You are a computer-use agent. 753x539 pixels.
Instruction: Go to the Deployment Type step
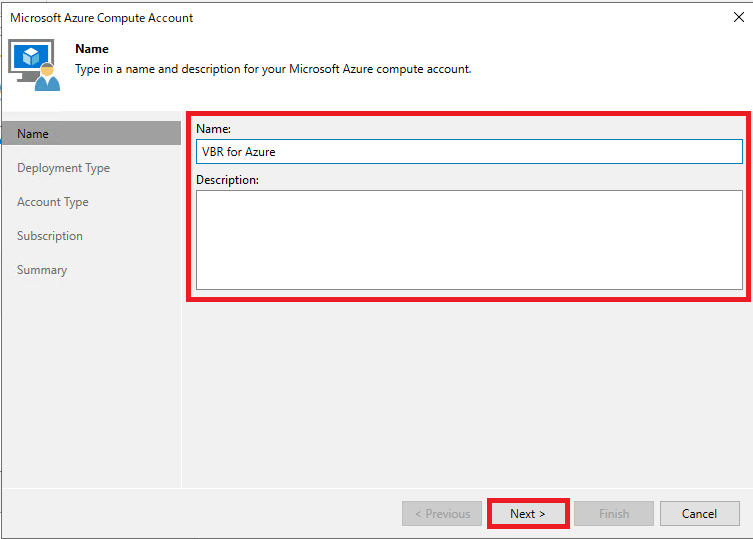point(63,168)
